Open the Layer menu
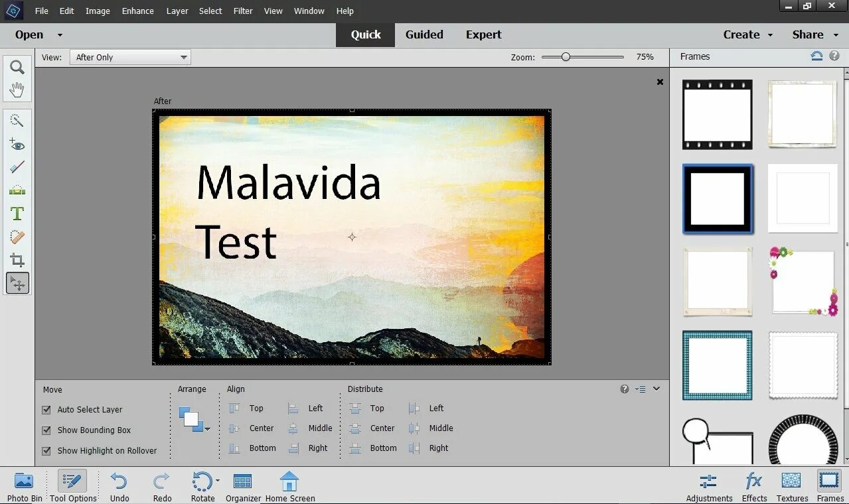The height and width of the screenshot is (504, 849). pos(177,11)
